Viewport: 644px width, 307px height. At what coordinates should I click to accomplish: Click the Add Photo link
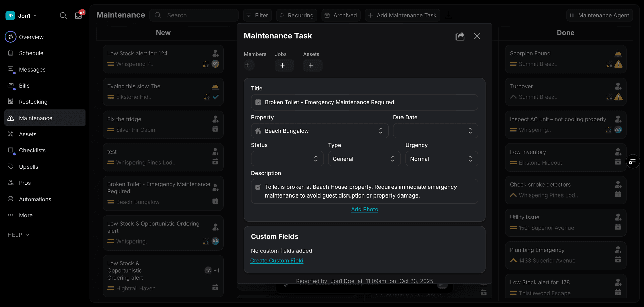point(364,209)
